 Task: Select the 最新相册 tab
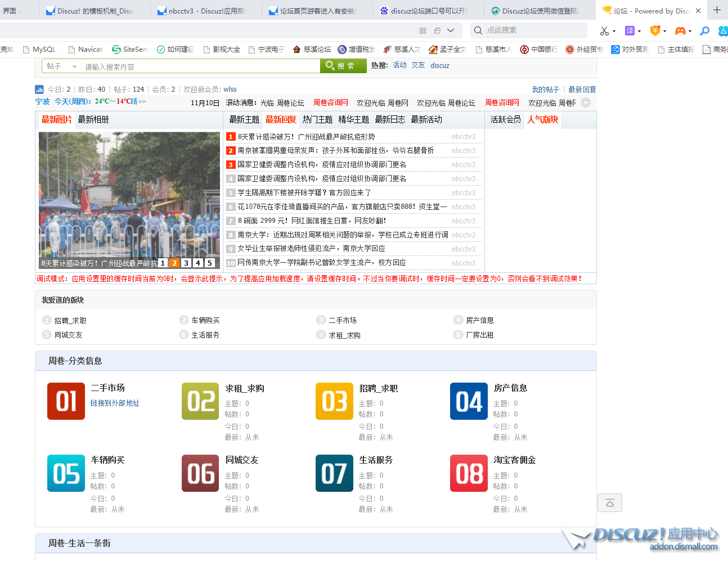click(93, 119)
